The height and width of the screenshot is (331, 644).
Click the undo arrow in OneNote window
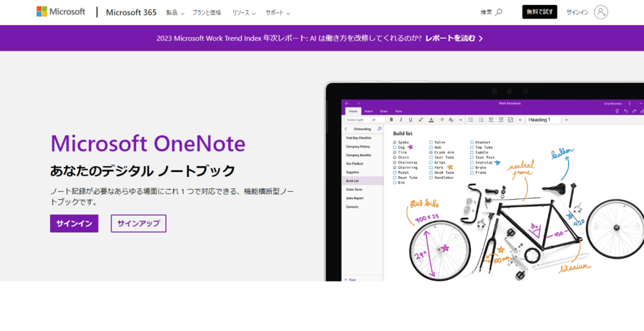click(625, 111)
